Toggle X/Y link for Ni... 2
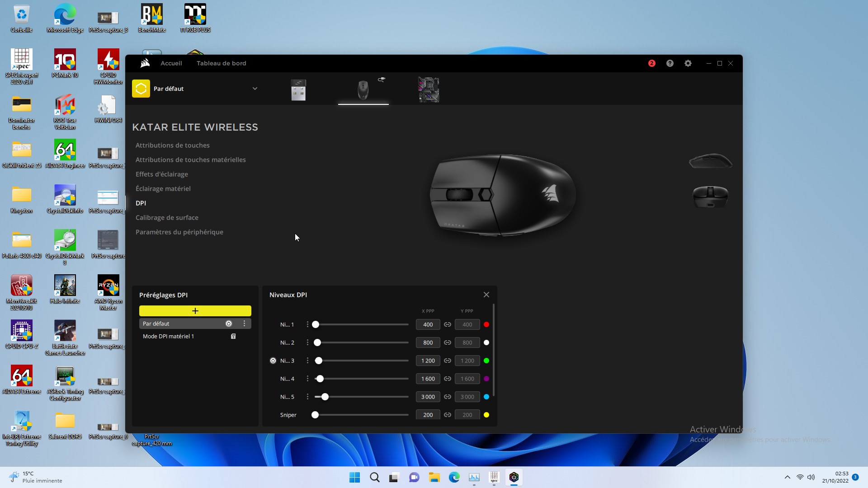Screen dimensions: 868x488 click(448, 343)
